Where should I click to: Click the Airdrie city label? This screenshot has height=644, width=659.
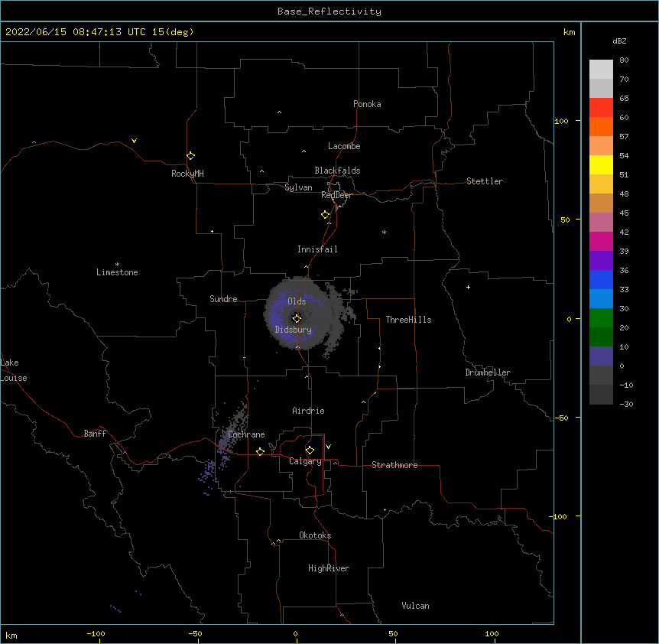coord(308,411)
